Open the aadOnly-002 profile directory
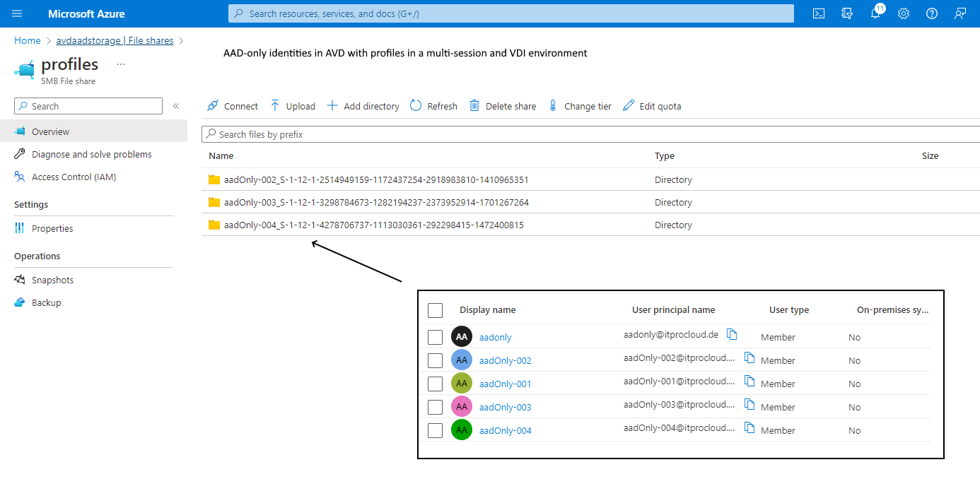The width and height of the screenshot is (980, 479). [x=376, y=179]
